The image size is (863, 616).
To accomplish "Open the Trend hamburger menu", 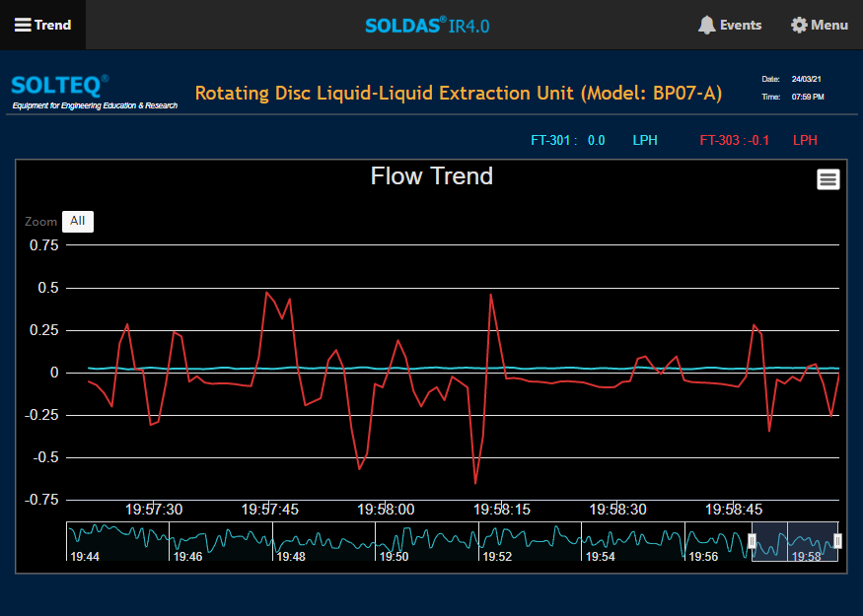I will (x=42, y=25).
